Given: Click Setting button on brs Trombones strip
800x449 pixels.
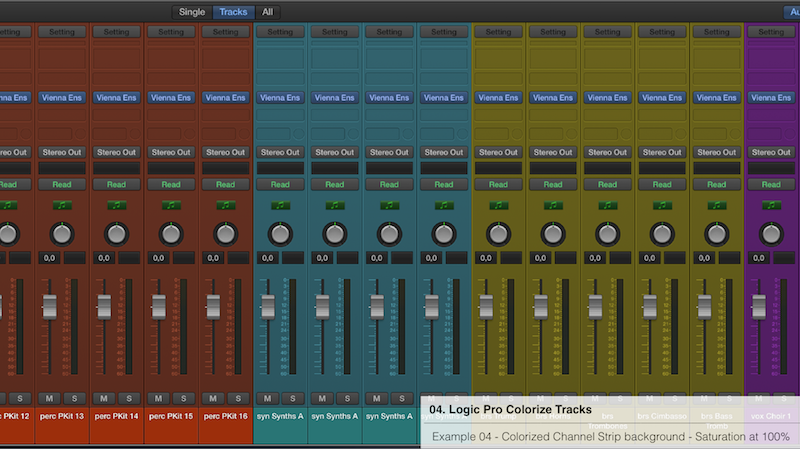Looking at the screenshot, I should click(x=608, y=32).
